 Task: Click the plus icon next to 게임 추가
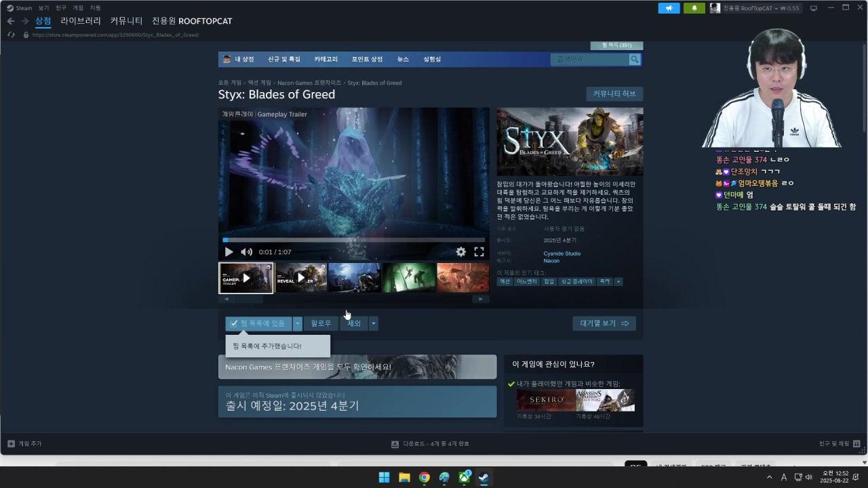(x=11, y=444)
